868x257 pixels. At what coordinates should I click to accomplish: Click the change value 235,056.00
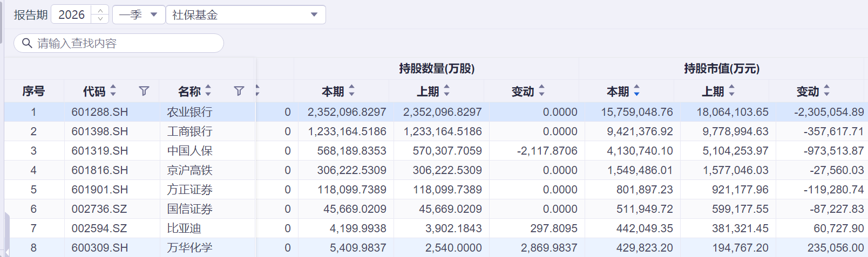tap(836, 248)
